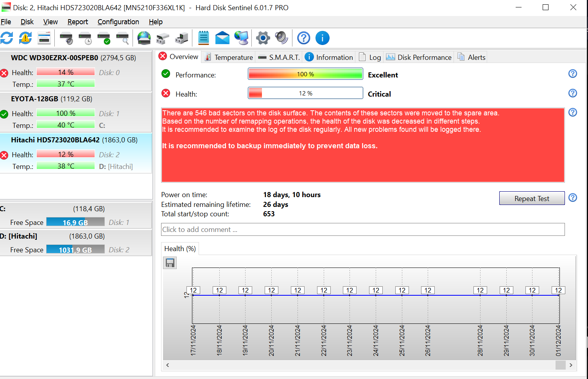Click the refresh icon with yellow warning sign
Viewport: 588px width, 379px height.
click(25, 38)
